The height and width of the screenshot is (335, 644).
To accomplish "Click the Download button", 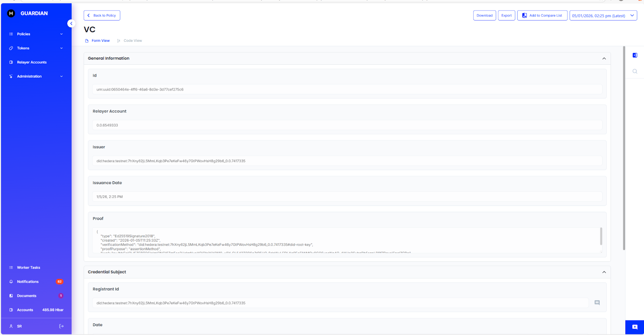I will [484, 16].
